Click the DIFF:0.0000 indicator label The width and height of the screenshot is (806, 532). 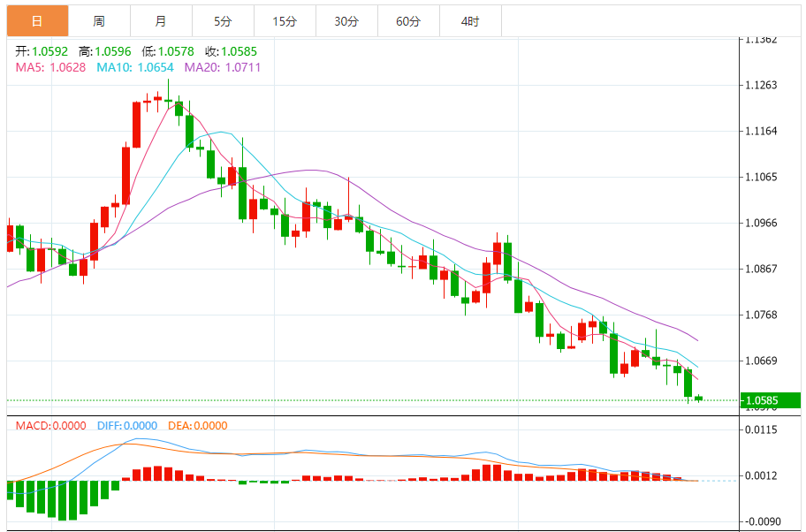tap(127, 426)
